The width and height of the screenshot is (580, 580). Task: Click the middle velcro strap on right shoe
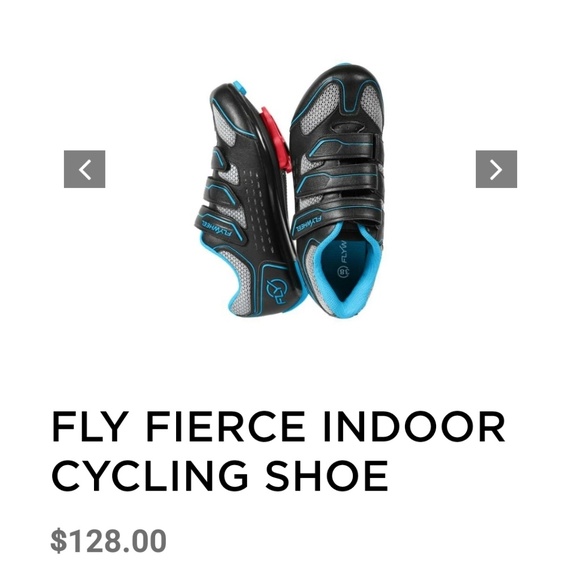coord(342,179)
